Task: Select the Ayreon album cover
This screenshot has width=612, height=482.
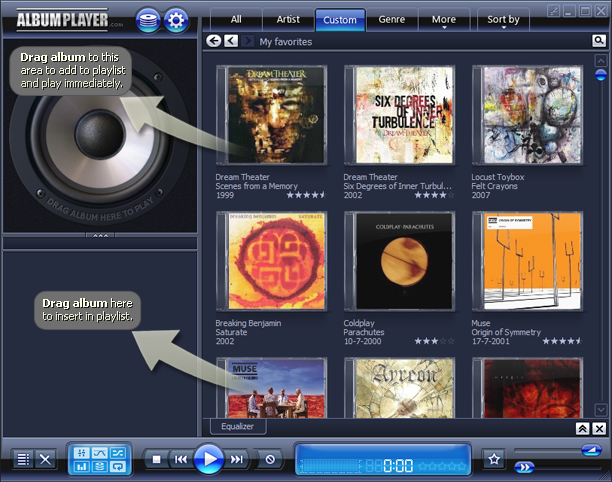Action: click(x=399, y=388)
